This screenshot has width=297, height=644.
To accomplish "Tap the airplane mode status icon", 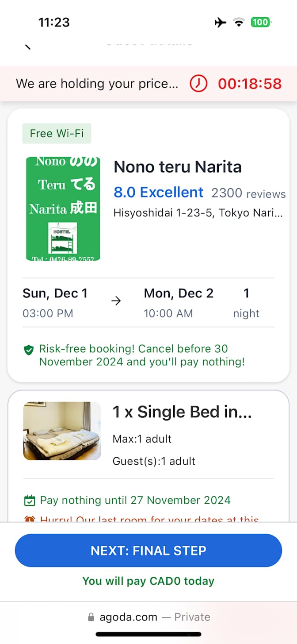I will [221, 22].
